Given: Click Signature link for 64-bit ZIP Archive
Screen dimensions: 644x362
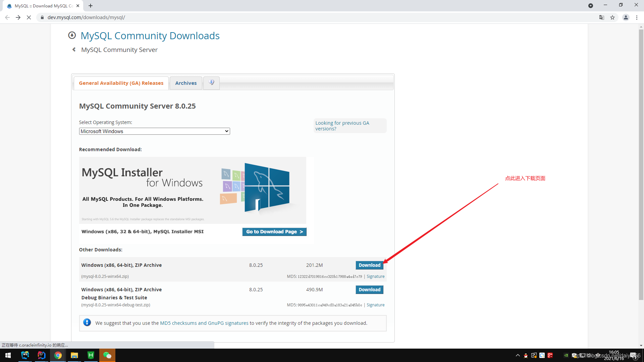Looking at the screenshot, I should [375, 276].
